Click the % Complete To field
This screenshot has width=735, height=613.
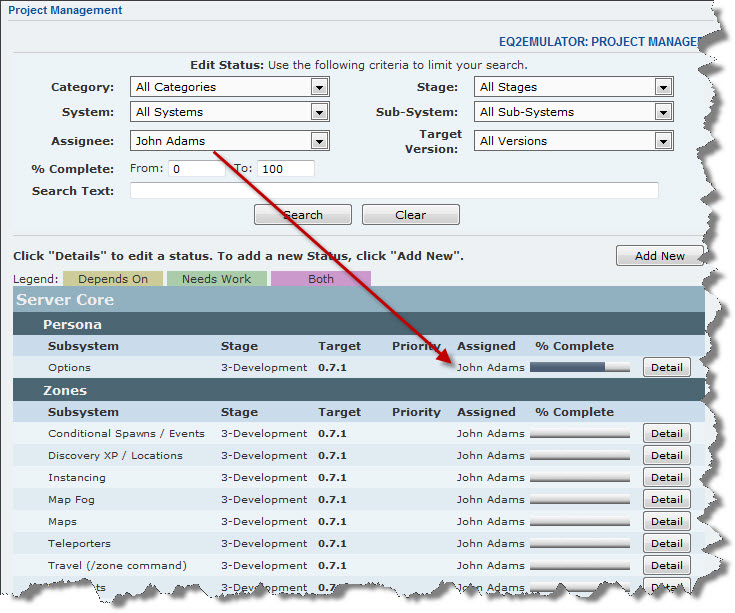click(286, 169)
